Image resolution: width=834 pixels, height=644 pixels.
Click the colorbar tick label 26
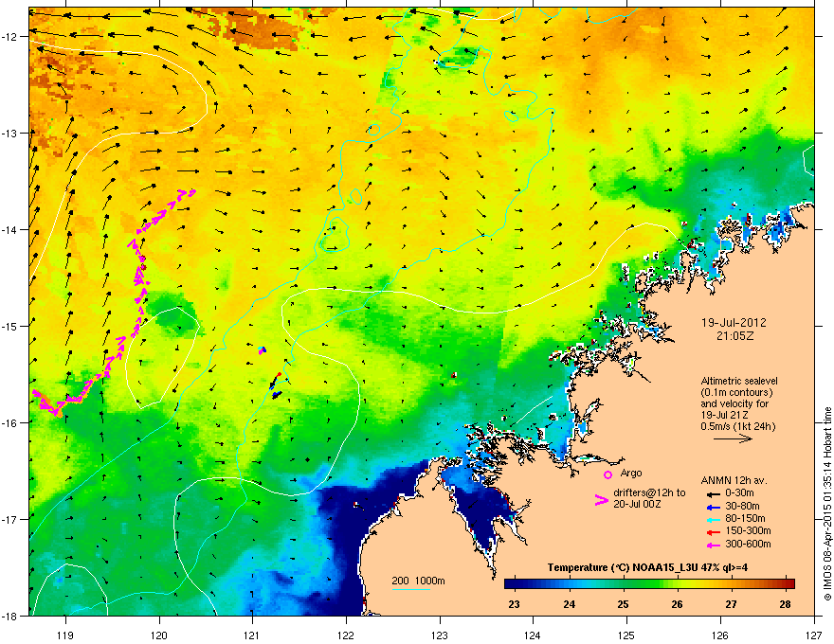(x=677, y=604)
